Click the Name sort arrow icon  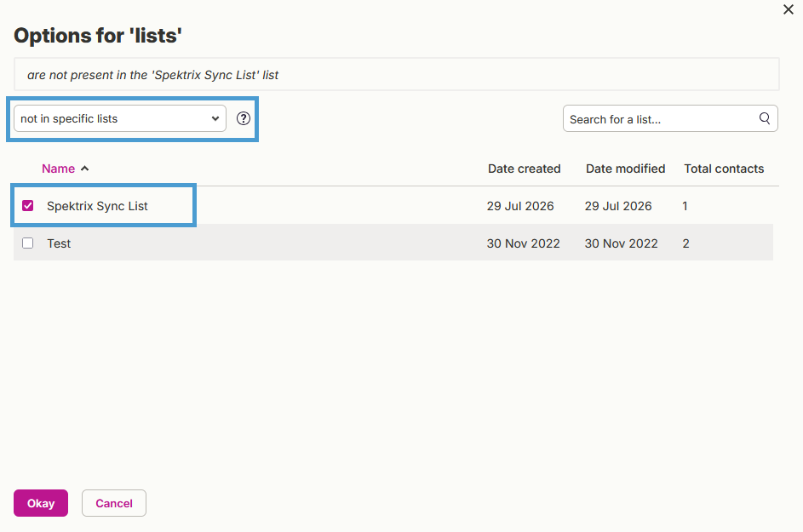(x=85, y=169)
